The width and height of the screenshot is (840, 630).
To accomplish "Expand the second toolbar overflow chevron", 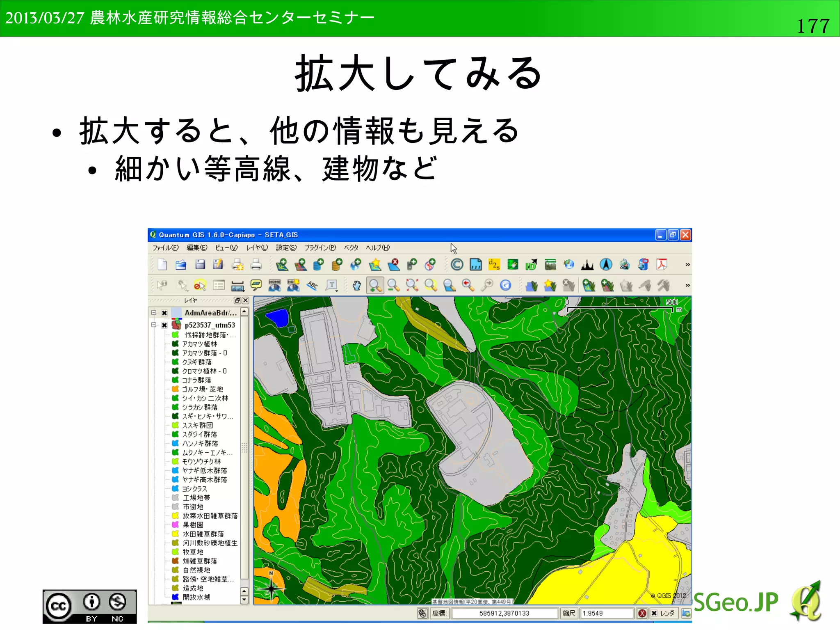I will tap(687, 285).
